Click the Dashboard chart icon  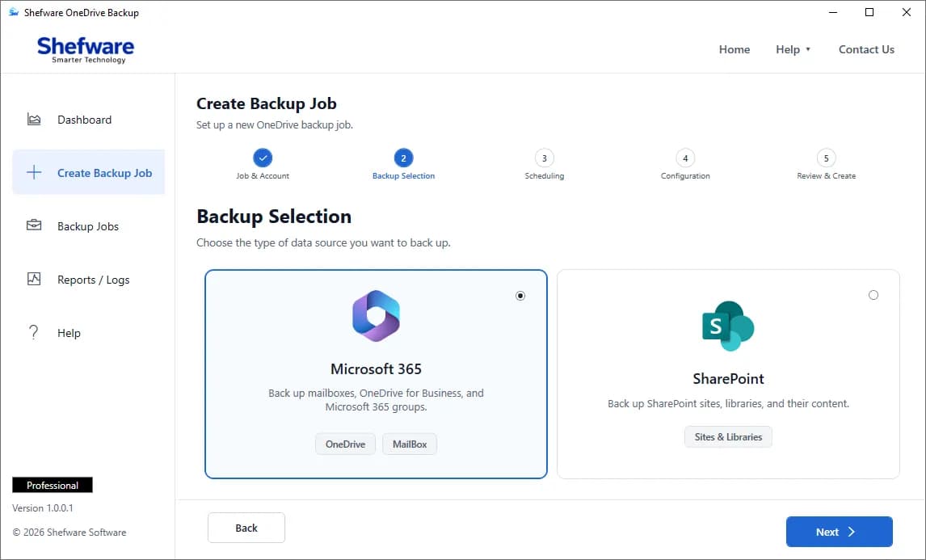pos(34,120)
